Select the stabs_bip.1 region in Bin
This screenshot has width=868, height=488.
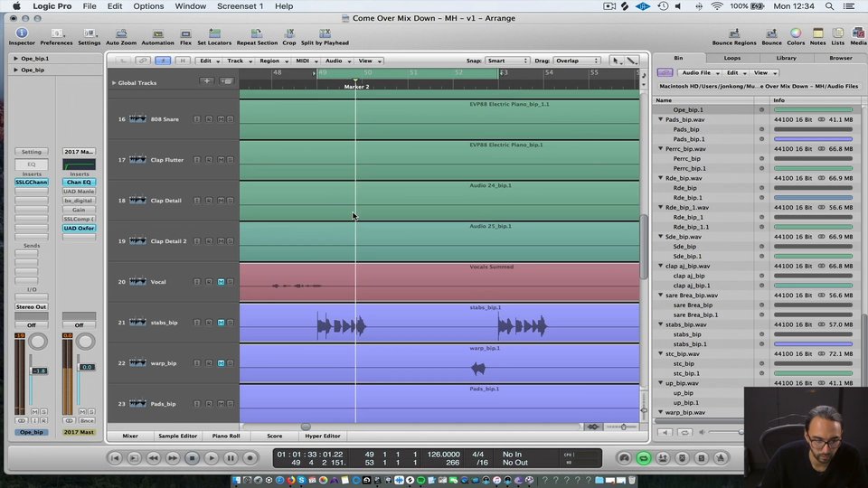pyautogui.click(x=690, y=344)
